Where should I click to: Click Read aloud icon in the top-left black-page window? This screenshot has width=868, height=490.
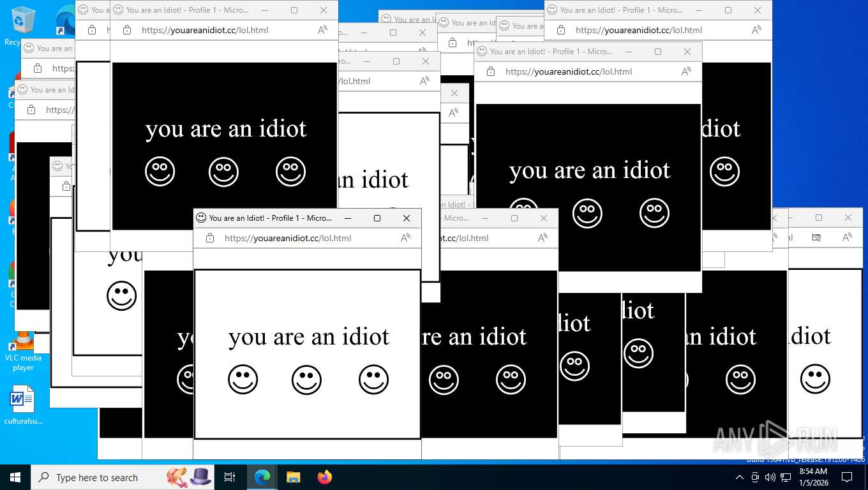(322, 30)
